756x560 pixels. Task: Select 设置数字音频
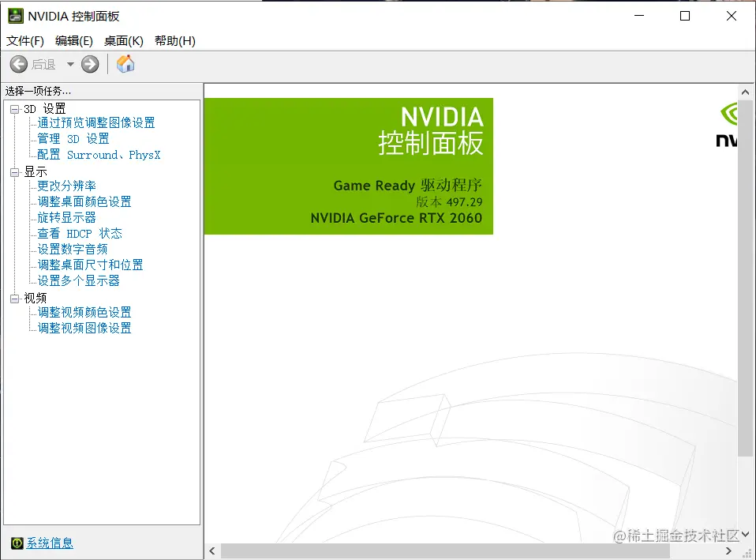pyautogui.click(x=73, y=249)
